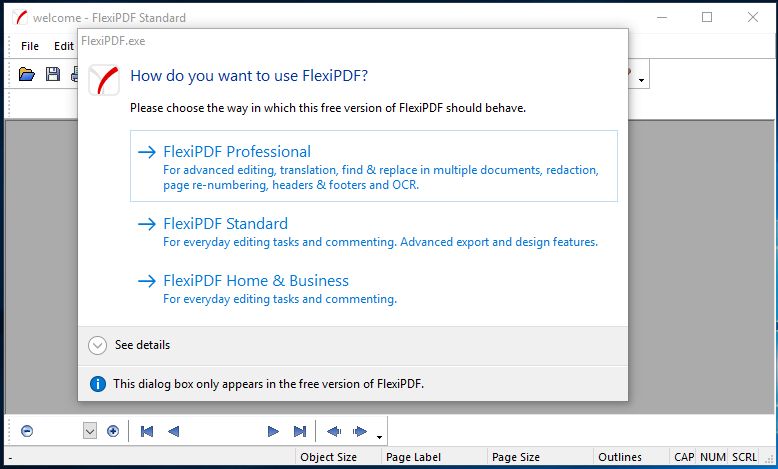Expand See details section
778x469 pixels.
coord(129,345)
